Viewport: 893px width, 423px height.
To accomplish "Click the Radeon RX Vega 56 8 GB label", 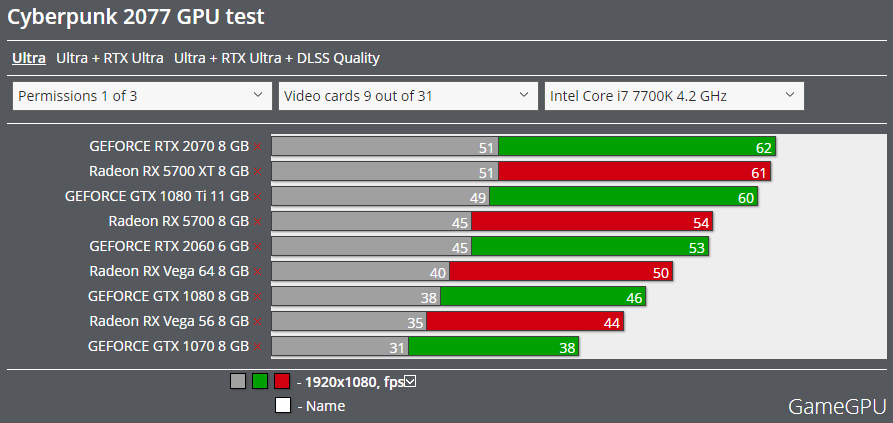I will tap(169, 322).
